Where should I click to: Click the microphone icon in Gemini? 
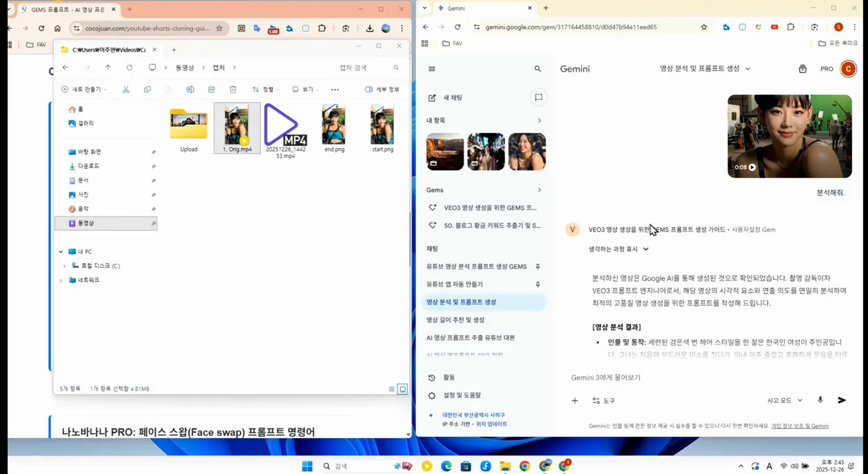(x=820, y=400)
